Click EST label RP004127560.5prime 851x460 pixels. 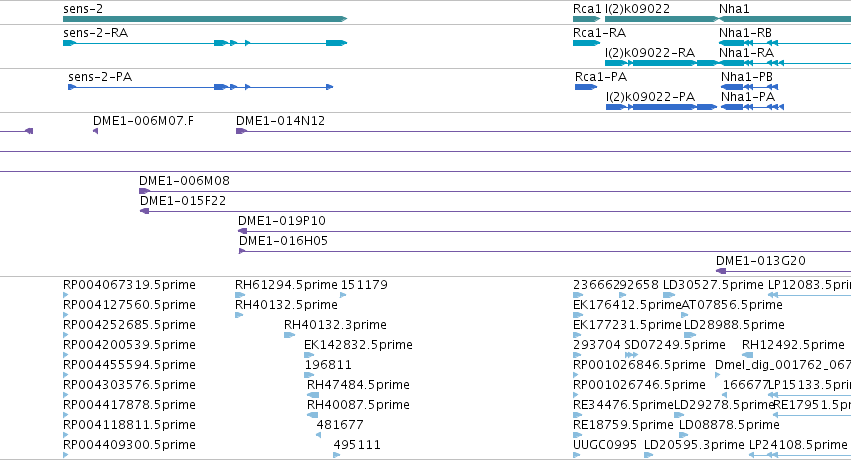tap(129, 305)
